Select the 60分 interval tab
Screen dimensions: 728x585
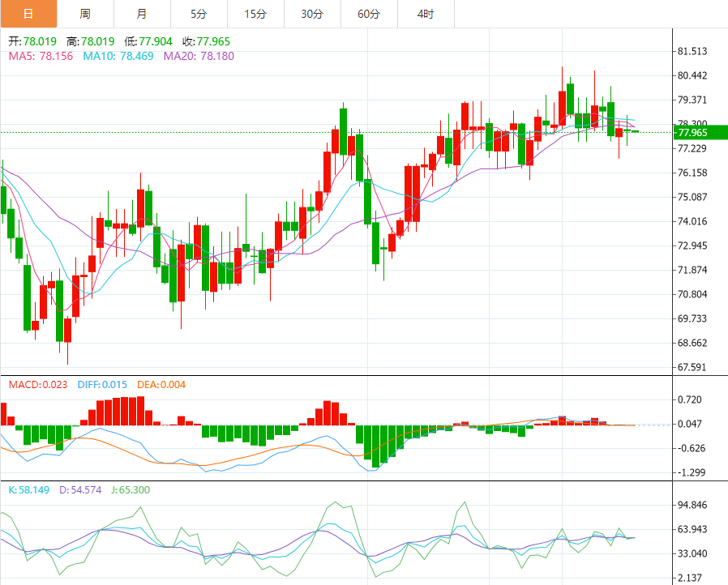pyautogui.click(x=369, y=14)
